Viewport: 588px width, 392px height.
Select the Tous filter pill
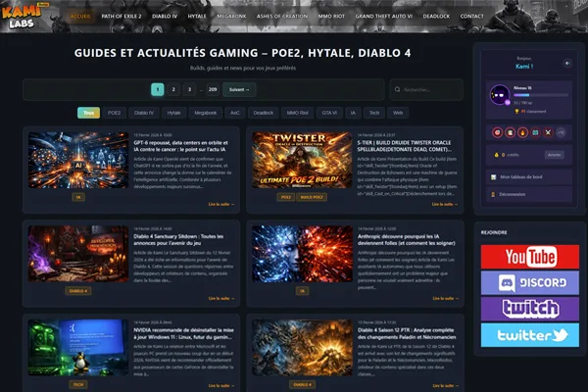(89, 113)
